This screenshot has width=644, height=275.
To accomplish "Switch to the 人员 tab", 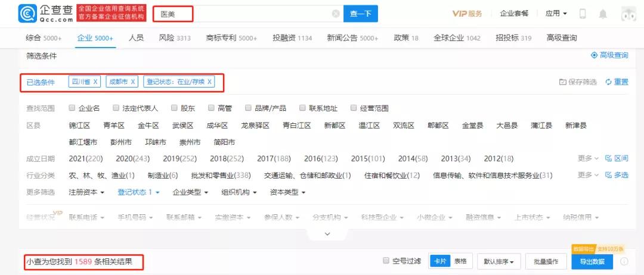I will coord(136,38).
